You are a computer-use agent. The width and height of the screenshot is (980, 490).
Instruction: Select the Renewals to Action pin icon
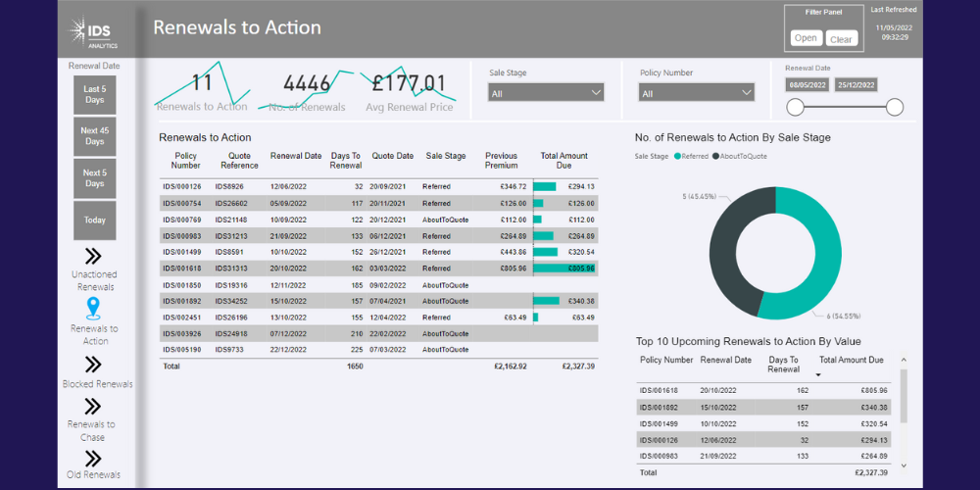94,309
